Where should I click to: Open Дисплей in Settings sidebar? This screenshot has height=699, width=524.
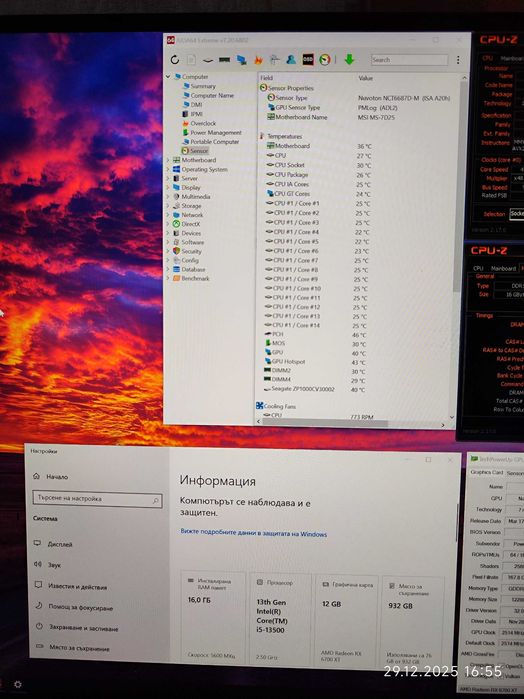[x=54, y=544]
